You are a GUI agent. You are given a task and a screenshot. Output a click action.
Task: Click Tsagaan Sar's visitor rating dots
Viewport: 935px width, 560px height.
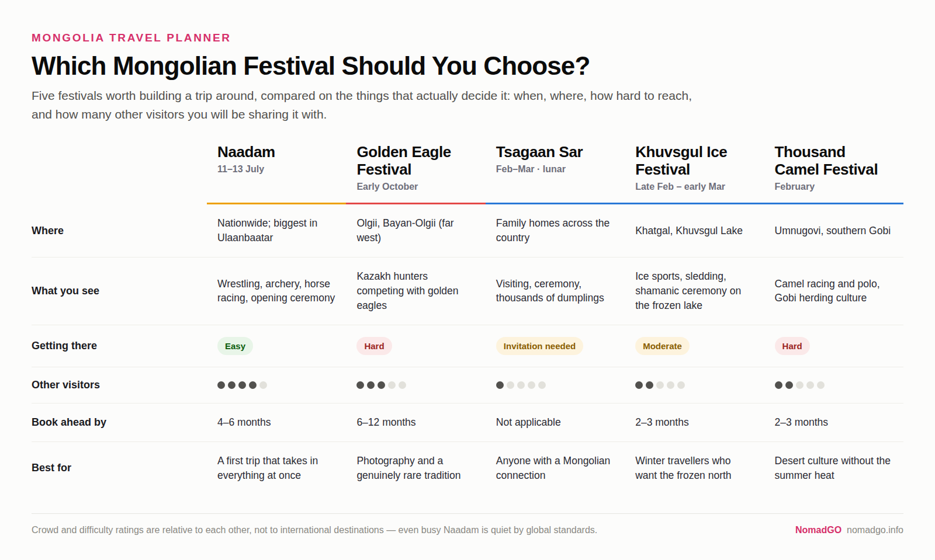coord(521,385)
